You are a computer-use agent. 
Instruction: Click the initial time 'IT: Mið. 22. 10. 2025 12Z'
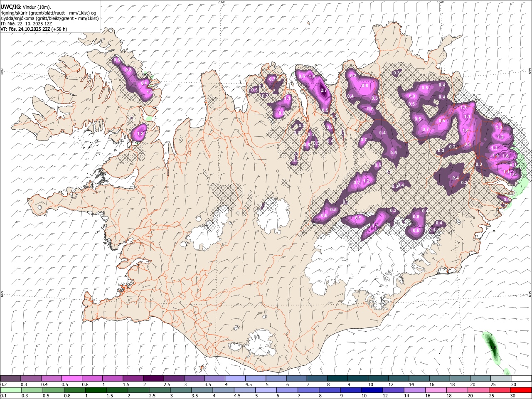tap(26, 24)
